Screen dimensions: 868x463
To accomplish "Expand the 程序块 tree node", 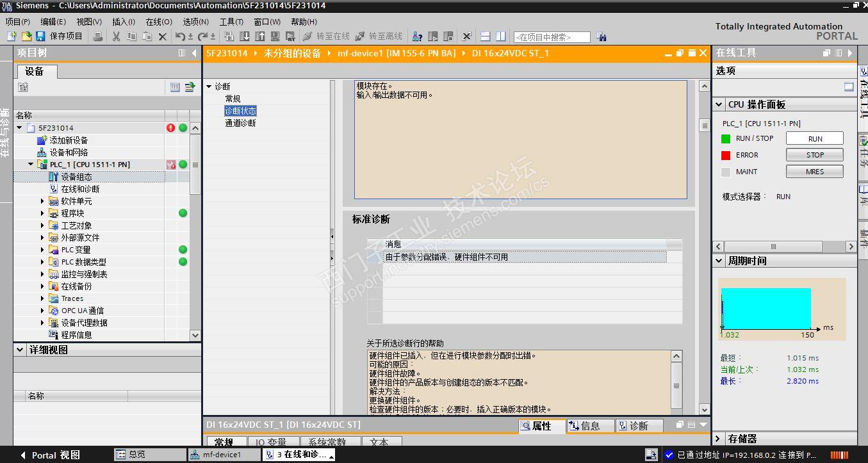I will pos(42,213).
